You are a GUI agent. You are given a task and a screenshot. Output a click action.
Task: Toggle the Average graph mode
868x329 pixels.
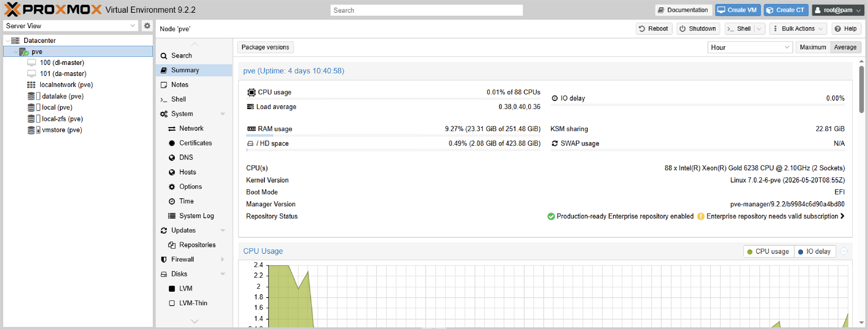pyautogui.click(x=845, y=47)
